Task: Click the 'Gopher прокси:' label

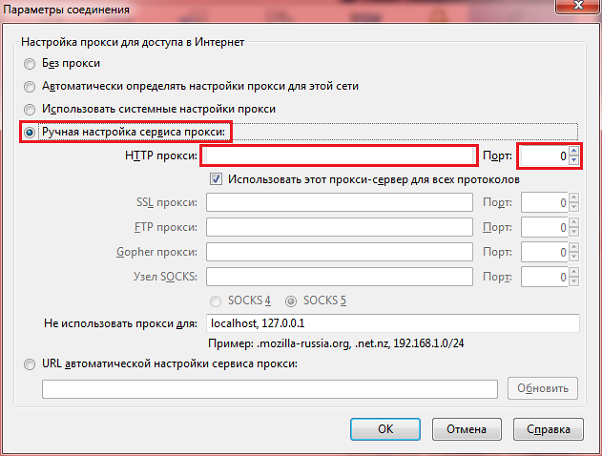Action: pos(157,252)
